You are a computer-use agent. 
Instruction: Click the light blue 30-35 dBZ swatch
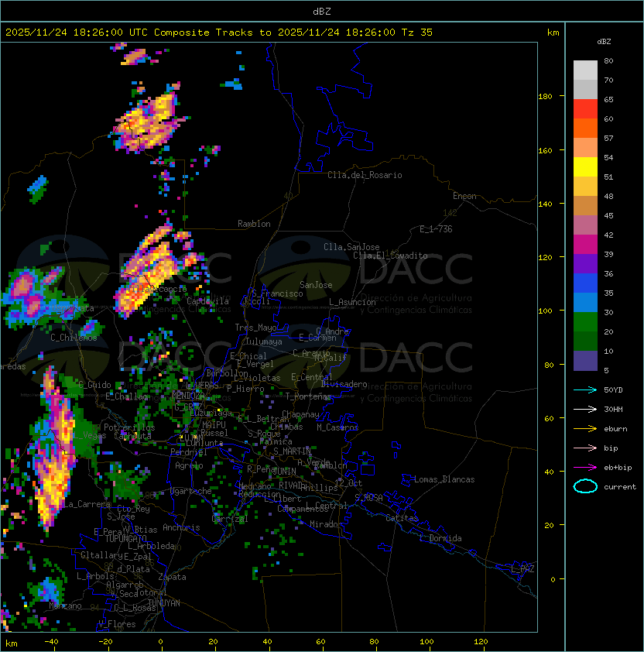[x=585, y=302]
